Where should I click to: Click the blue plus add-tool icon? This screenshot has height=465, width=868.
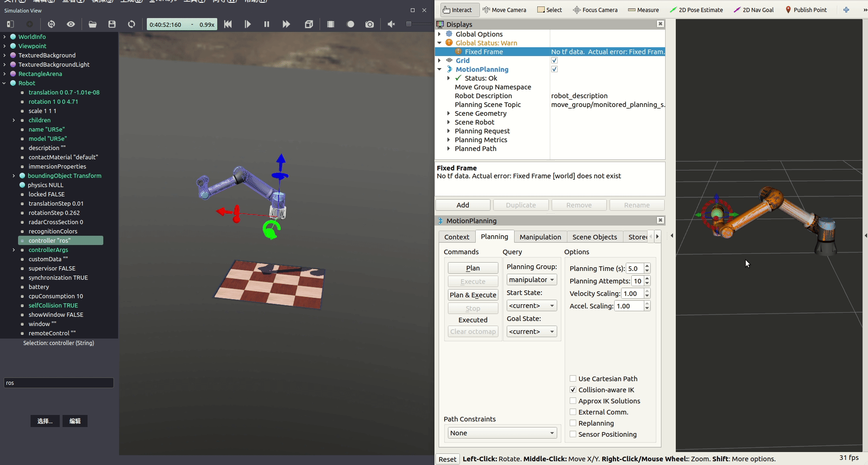[846, 10]
